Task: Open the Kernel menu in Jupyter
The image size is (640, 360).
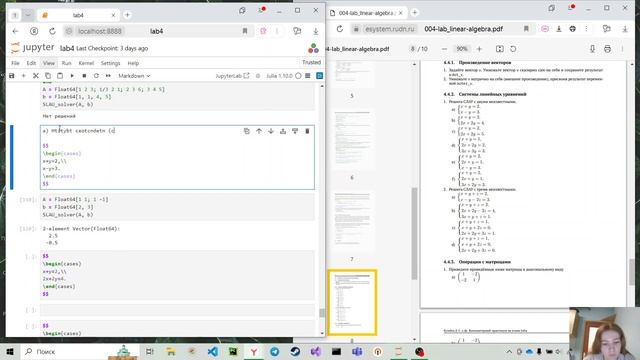Action: (86, 63)
